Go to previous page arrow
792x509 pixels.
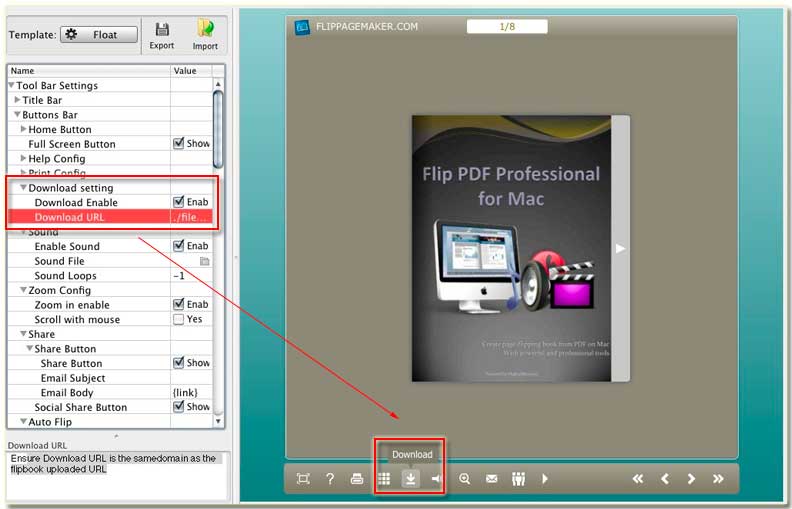point(665,479)
